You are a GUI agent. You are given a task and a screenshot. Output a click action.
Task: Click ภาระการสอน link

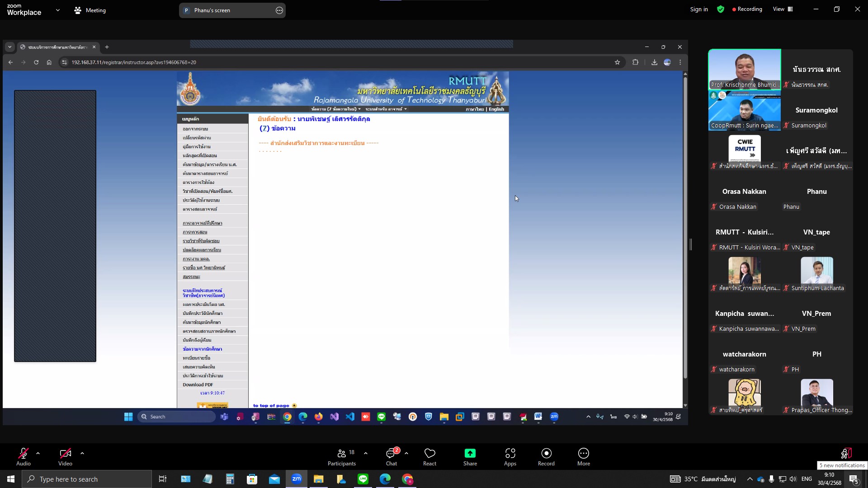(195, 232)
